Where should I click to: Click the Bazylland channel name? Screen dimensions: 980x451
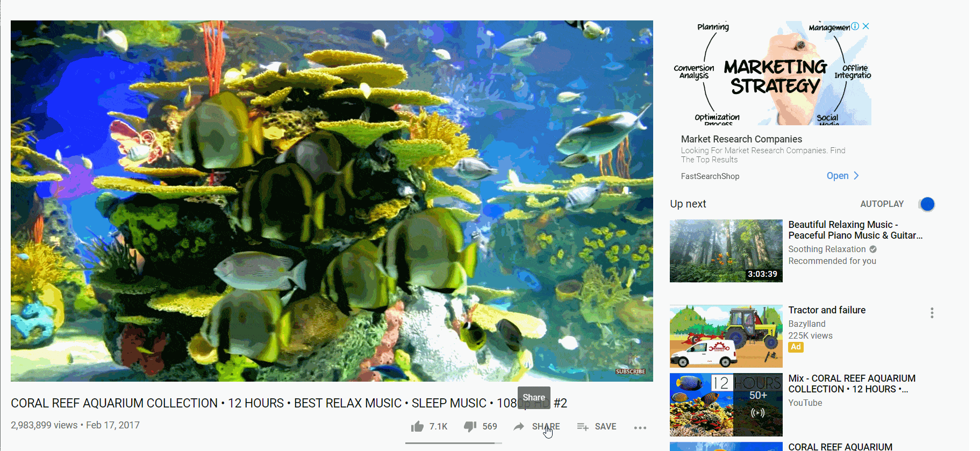click(x=807, y=324)
